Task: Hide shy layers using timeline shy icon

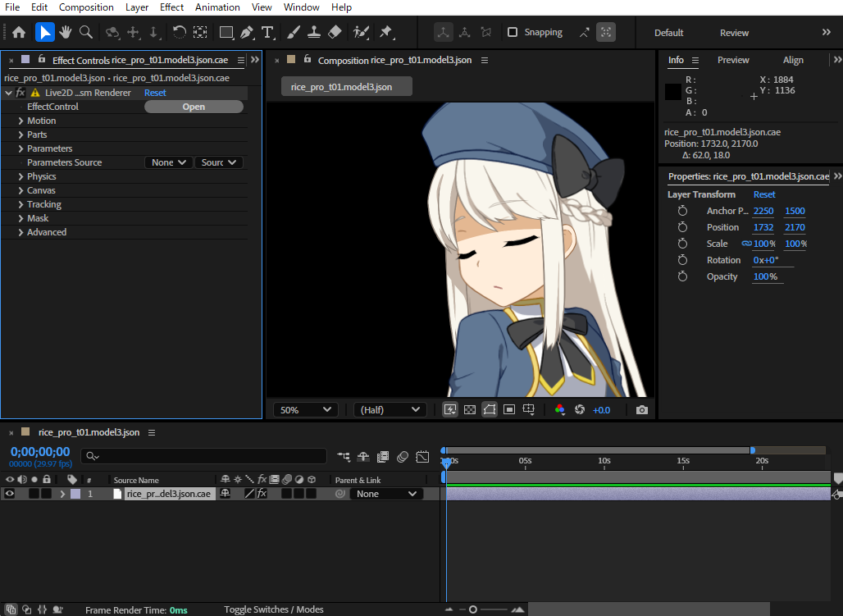Action: 363,457
